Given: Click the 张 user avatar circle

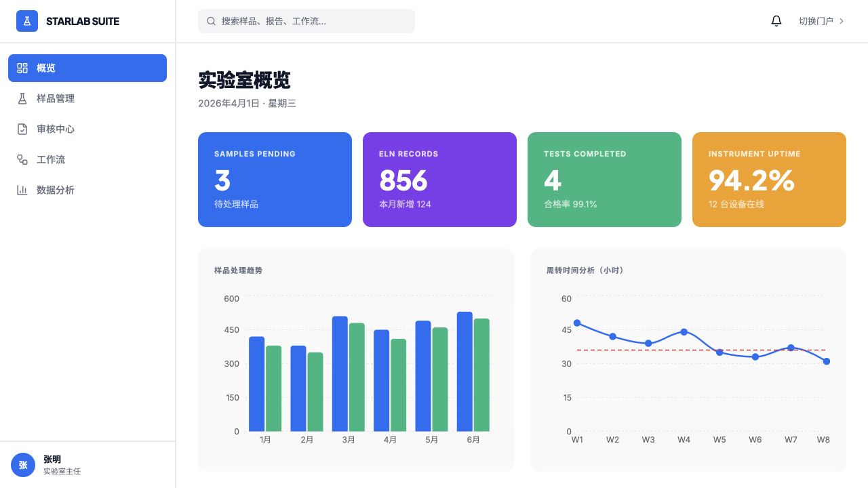Looking at the screenshot, I should click(23, 465).
